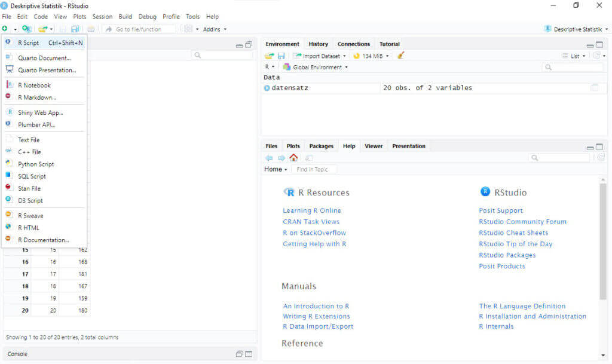Switch to the Plots tab

[293, 146]
